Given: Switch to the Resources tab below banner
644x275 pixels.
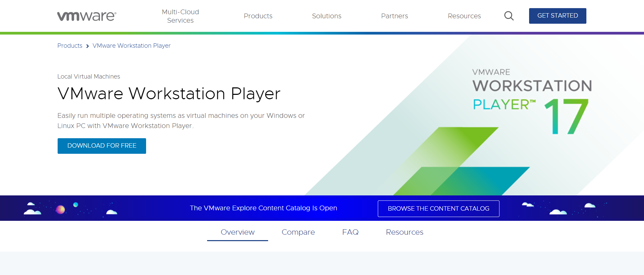Looking at the screenshot, I should [x=405, y=232].
